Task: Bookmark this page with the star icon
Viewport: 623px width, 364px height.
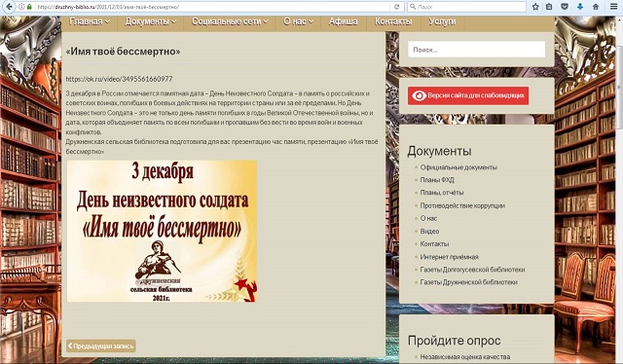Action: (x=535, y=7)
